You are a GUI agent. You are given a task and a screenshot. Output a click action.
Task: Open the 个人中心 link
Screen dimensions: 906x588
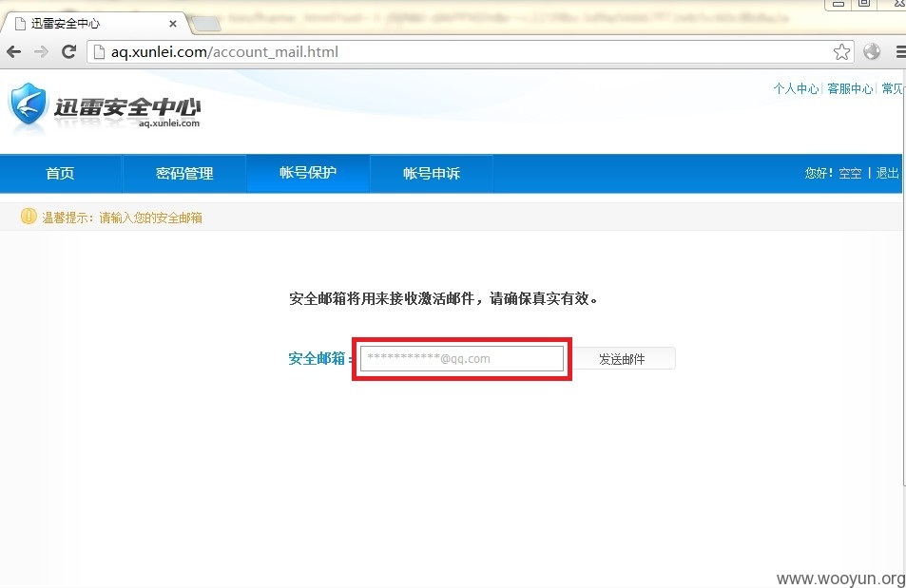[x=797, y=88]
